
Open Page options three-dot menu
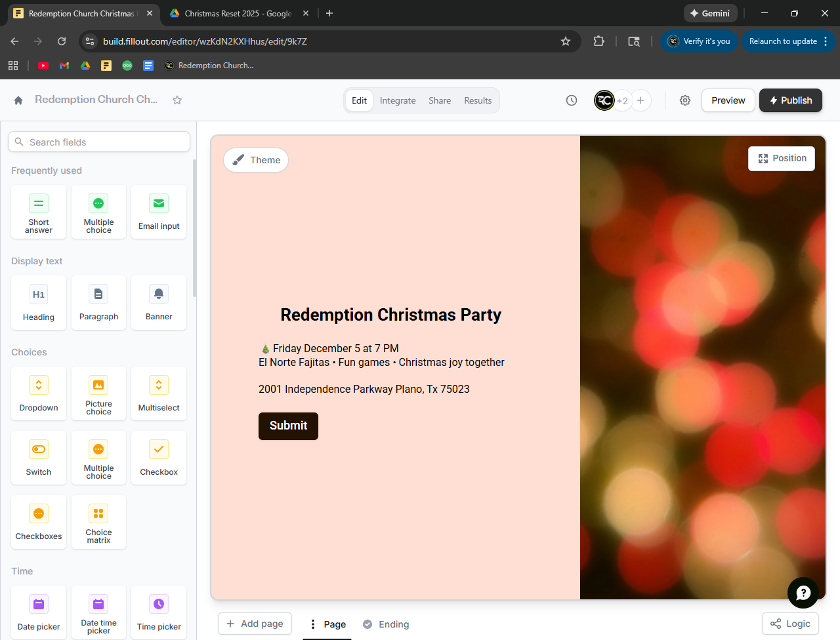313,624
